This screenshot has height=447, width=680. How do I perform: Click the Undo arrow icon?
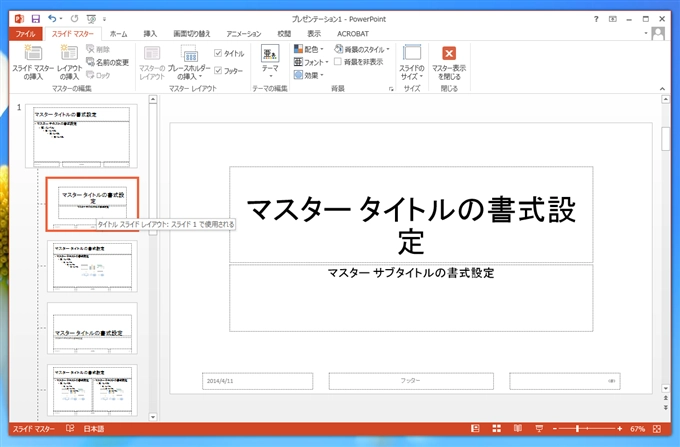coord(52,19)
